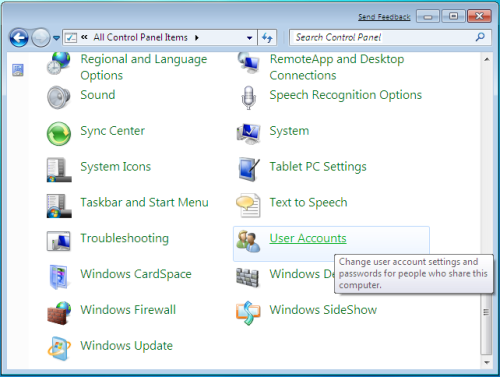The image size is (500, 377).
Task: Open the green Sync Center icon
Action: [x=59, y=133]
